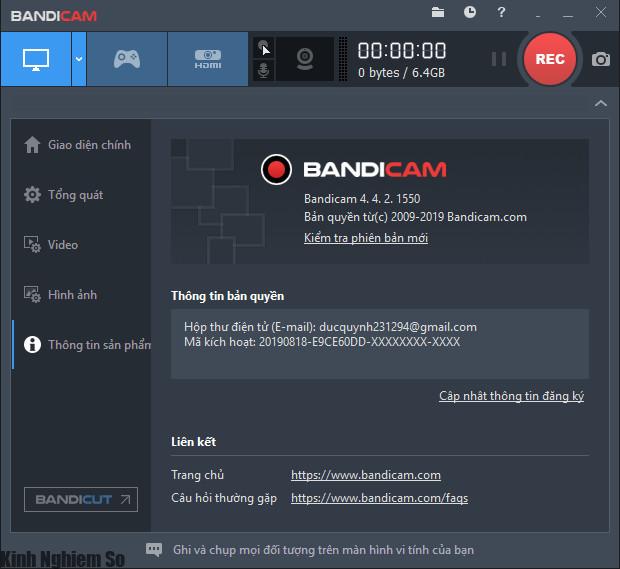Open the https://www.bandicam.com homepage link
The width and height of the screenshot is (620, 569).
point(366,475)
